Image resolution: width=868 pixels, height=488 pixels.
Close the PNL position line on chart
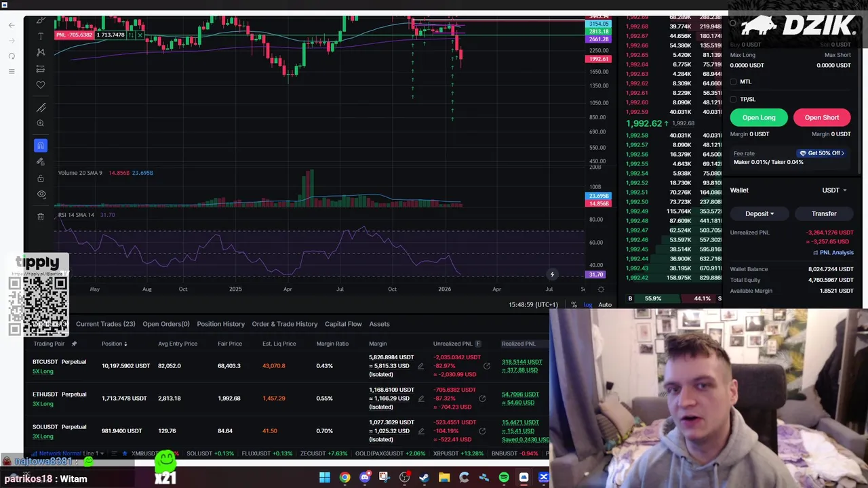click(x=141, y=35)
